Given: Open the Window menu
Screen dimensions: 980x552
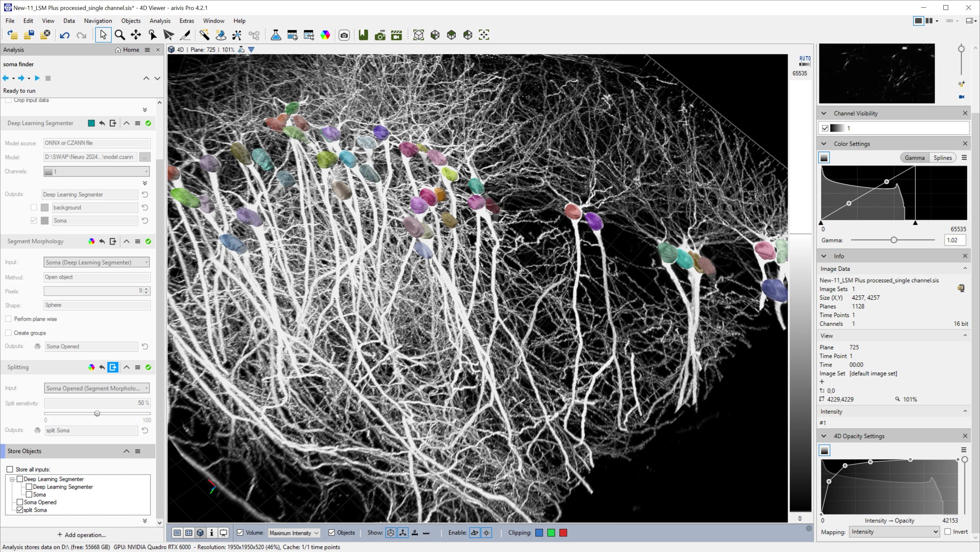Looking at the screenshot, I should (213, 21).
